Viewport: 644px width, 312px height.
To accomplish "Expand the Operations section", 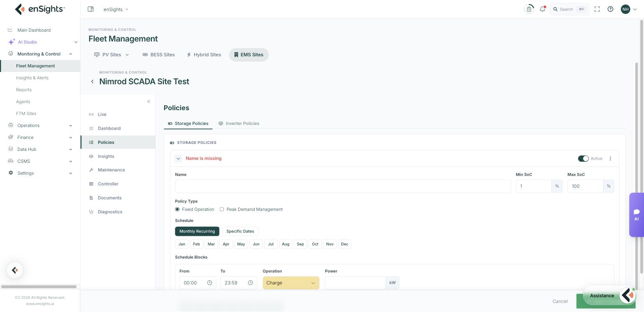I will [x=71, y=125].
